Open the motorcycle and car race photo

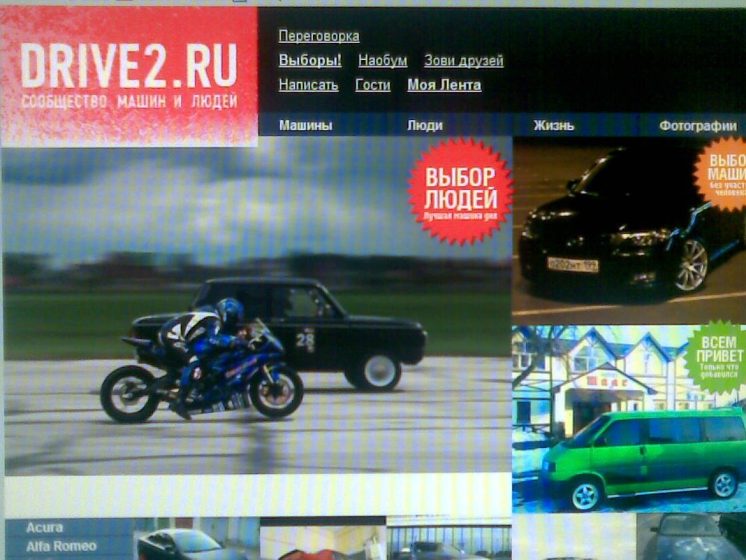pyautogui.click(x=257, y=304)
